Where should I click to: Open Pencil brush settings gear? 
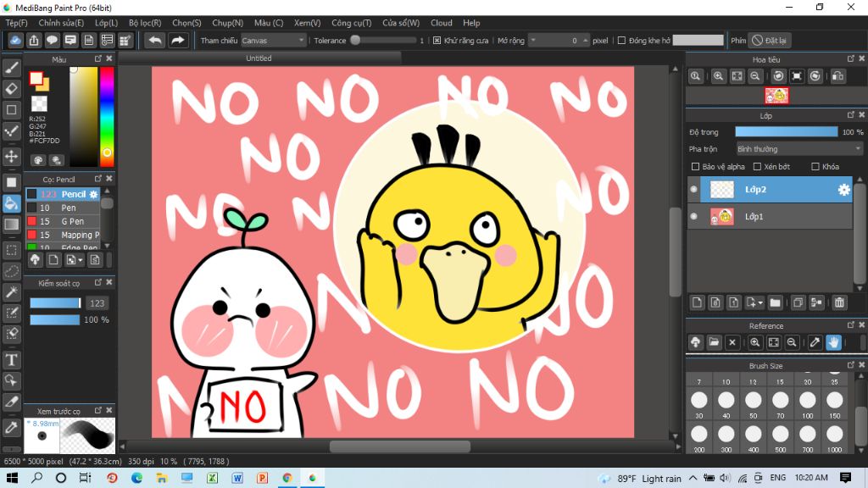[93, 194]
